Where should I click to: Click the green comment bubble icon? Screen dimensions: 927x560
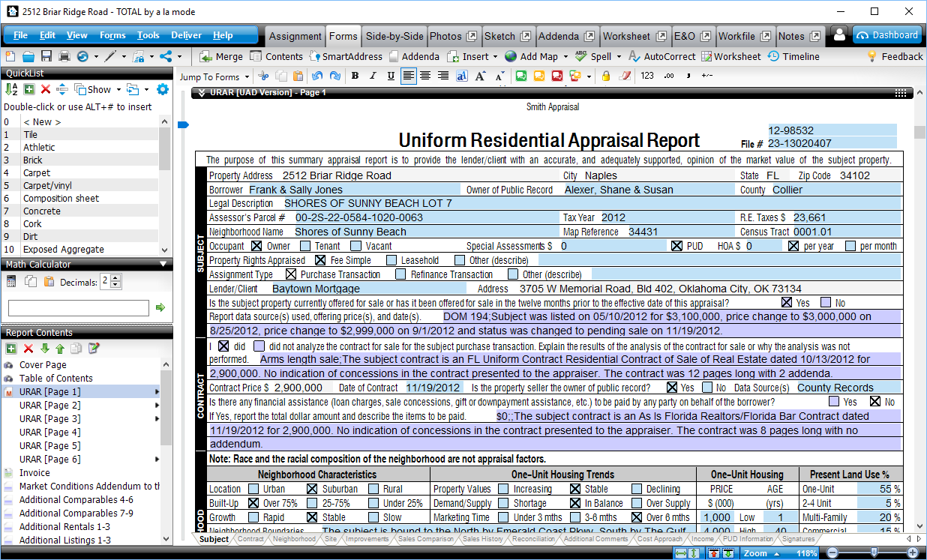click(520, 76)
